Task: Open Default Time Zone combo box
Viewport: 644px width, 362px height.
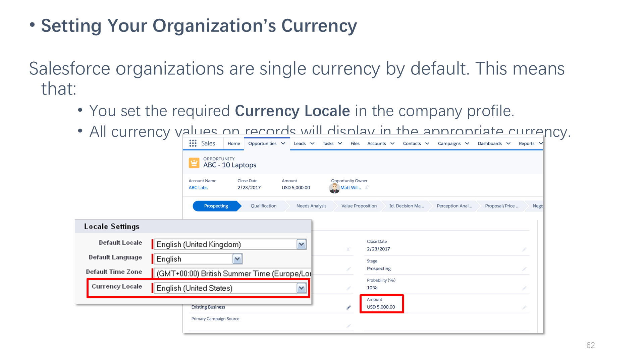Action: 232,274
